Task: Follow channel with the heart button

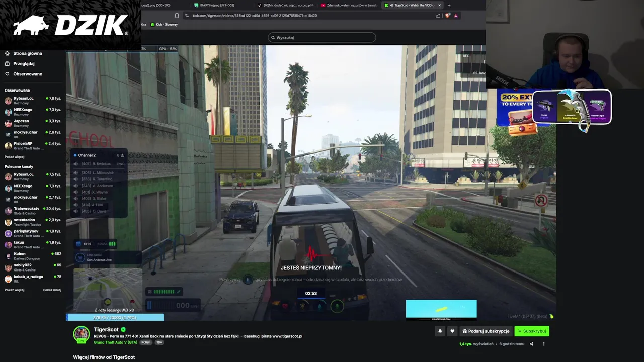Action: (x=452, y=331)
